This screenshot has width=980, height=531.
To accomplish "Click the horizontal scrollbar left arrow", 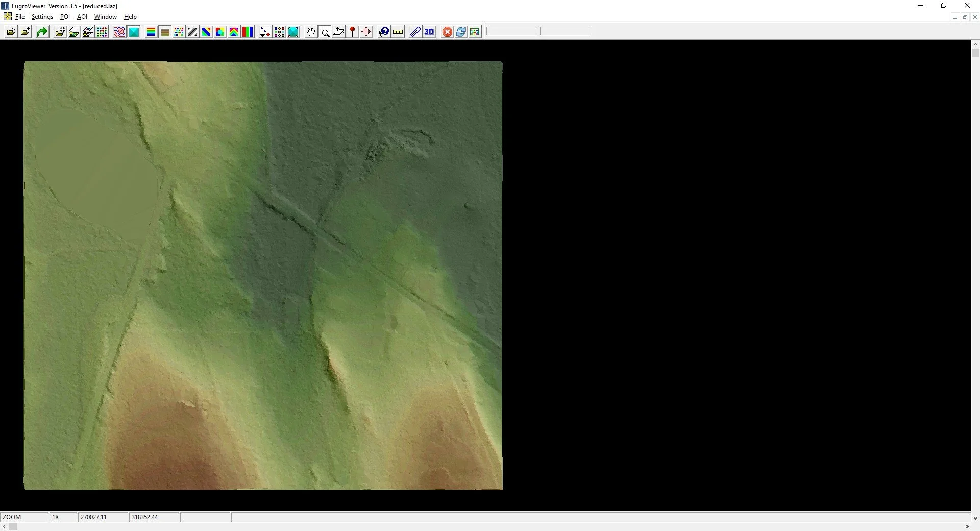I will coord(4,526).
